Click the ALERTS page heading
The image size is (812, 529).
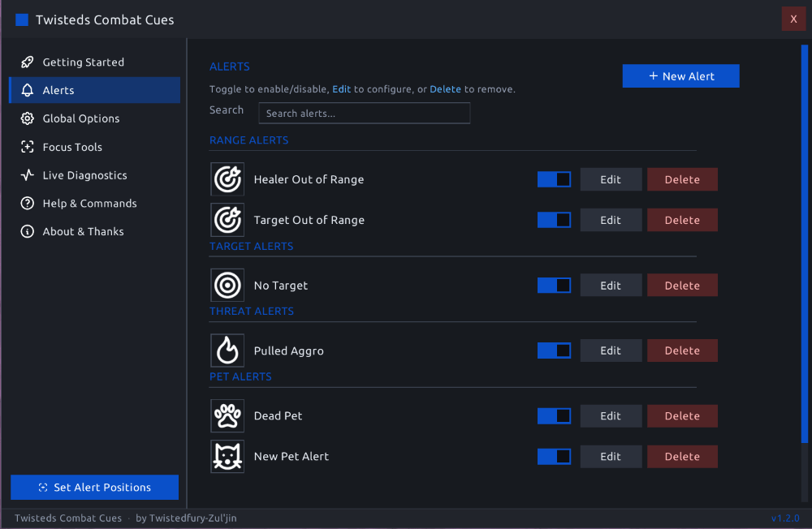tap(230, 67)
